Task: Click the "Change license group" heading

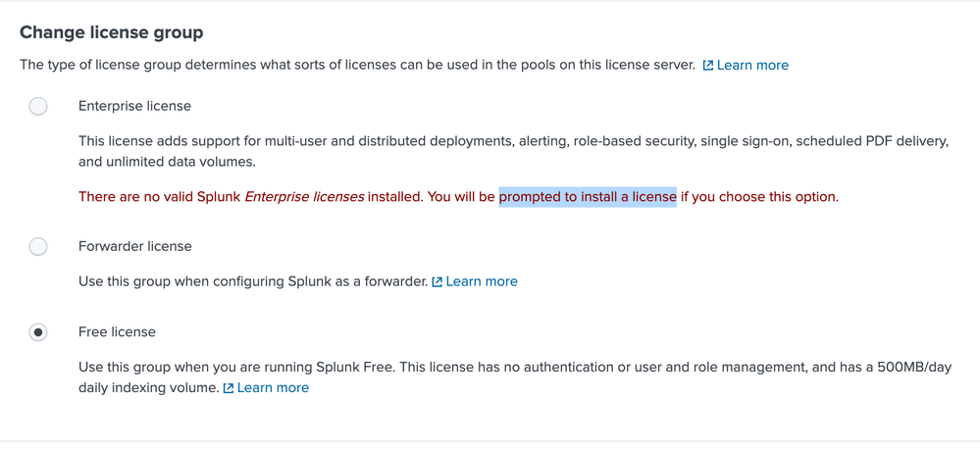Action: click(112, 32)
